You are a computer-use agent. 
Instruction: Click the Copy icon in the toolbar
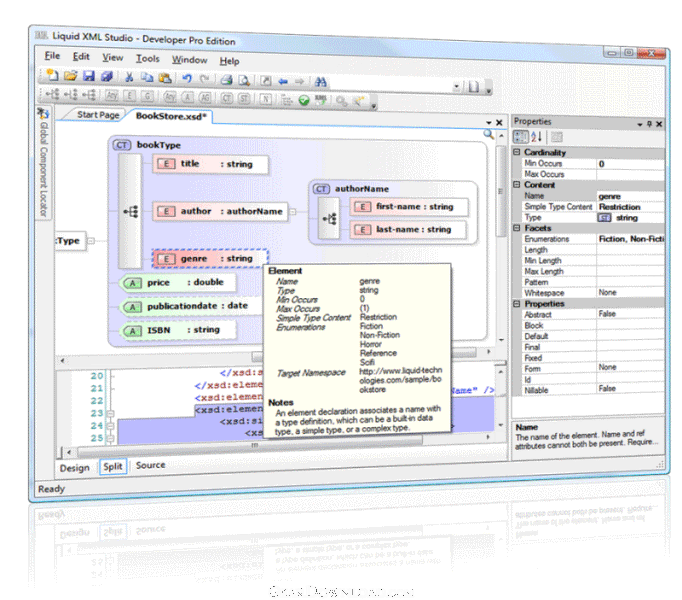coord(147,78)
